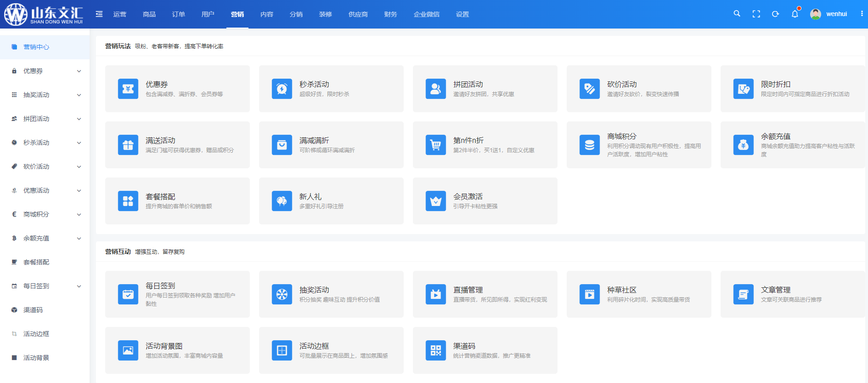Click the 文章管理 card document icon
868x383 pixels.
click(x=744, y=294)
